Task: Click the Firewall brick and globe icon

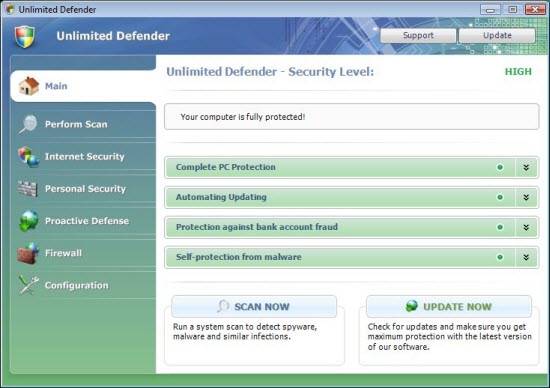Action: [x=28, y=253]
